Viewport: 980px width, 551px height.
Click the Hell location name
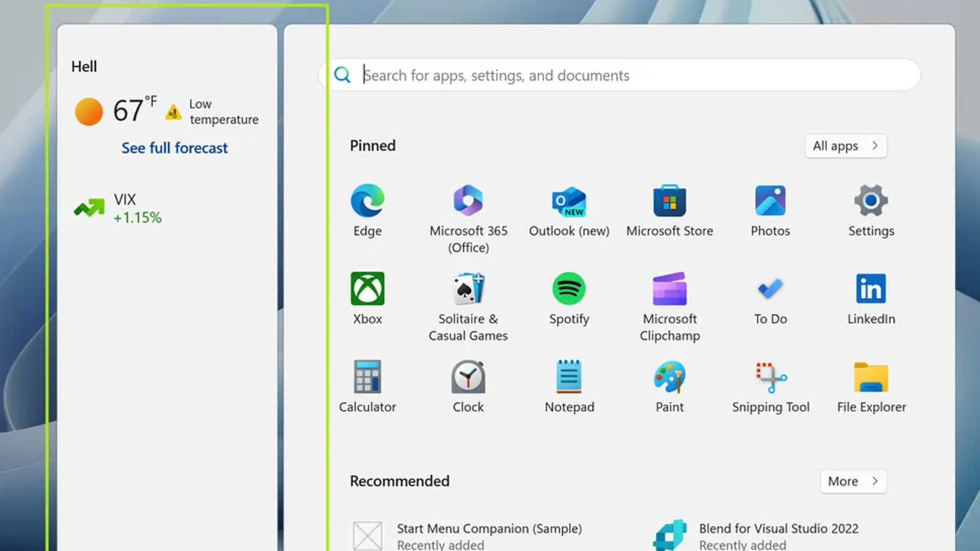point(84,66)
